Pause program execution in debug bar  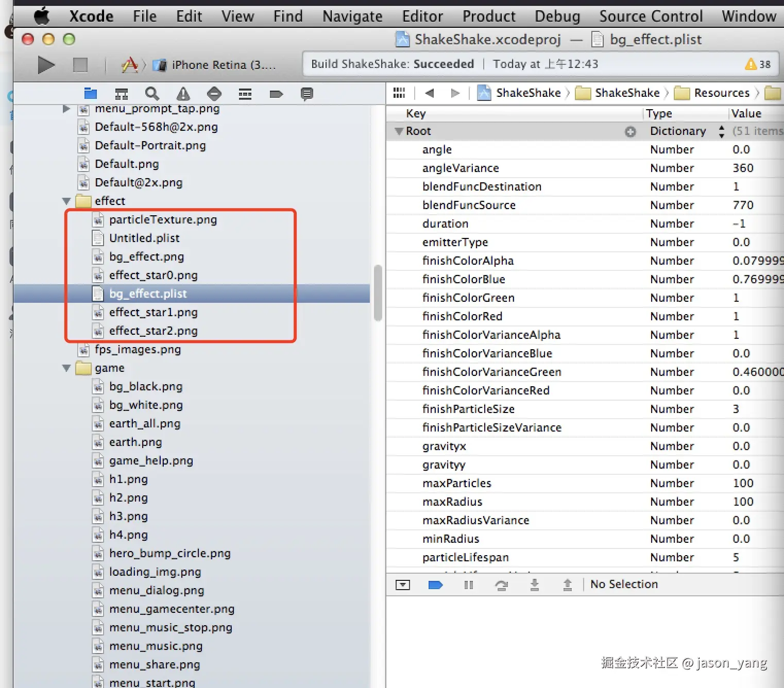coord(468,584)
